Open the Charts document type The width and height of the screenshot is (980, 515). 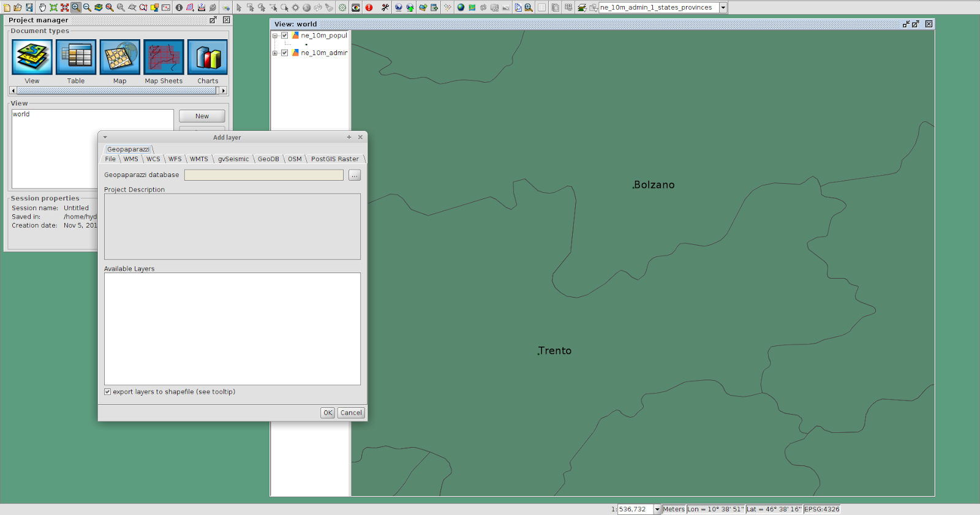click(208, 57)
